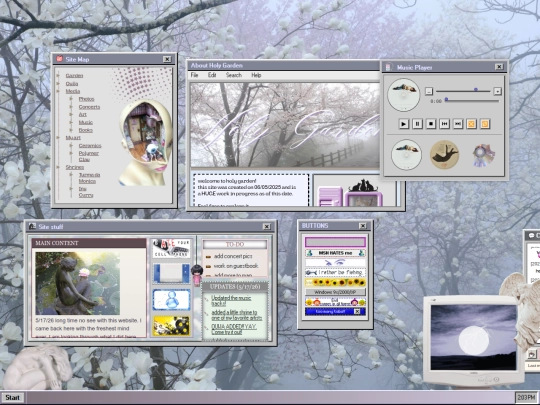
Task: Open the Ceramics link in Site Map
Action: point(90,146)
